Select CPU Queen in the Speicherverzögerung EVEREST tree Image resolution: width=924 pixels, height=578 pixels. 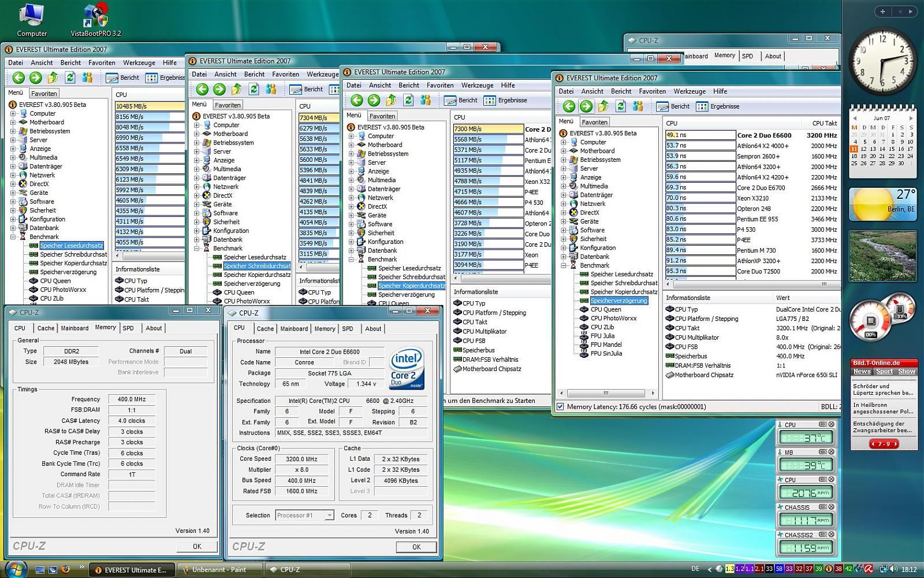click(x=605, y=310)
